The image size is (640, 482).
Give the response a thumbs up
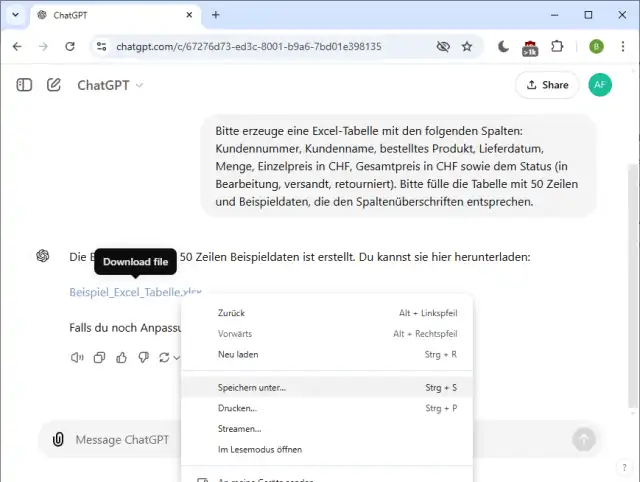coord(121,358)
